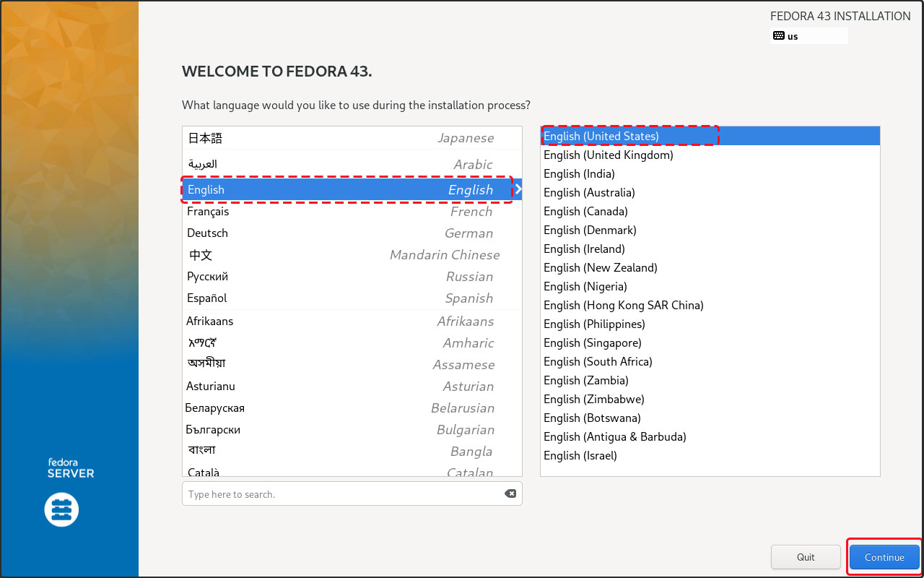The width and height of the screenshot is (924, 578).
Task: Pick English (India) locale
Action: tap(579, 173)
